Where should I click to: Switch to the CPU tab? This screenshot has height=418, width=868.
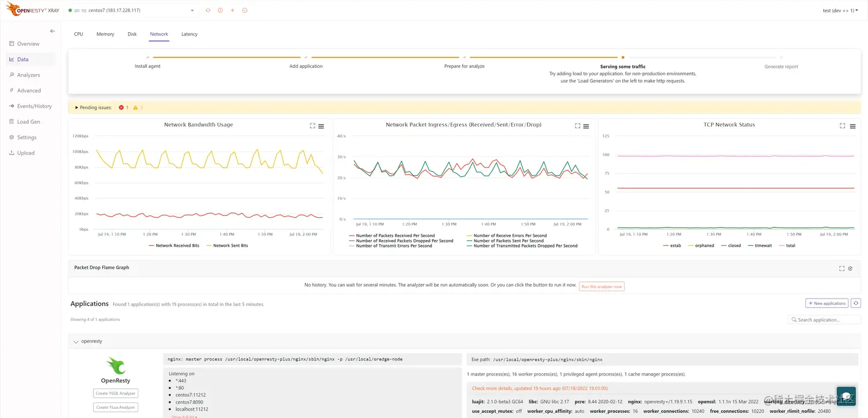tap(78, 34)
